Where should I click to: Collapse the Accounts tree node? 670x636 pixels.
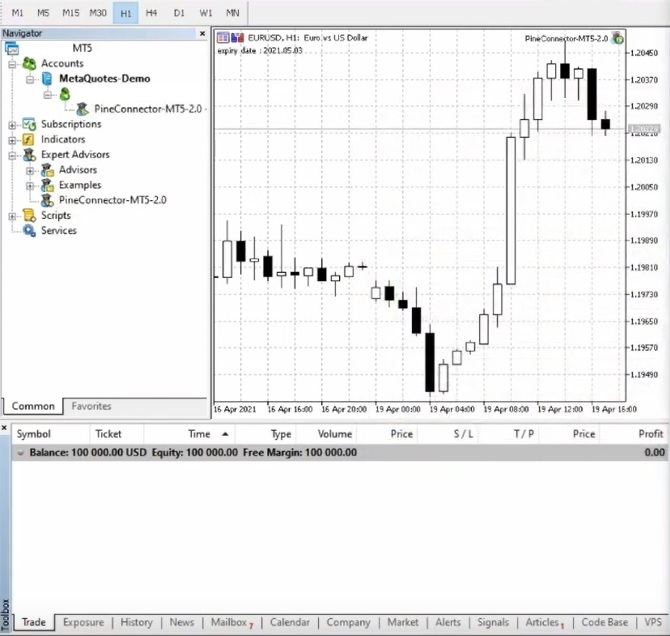[x=12, y=64]
